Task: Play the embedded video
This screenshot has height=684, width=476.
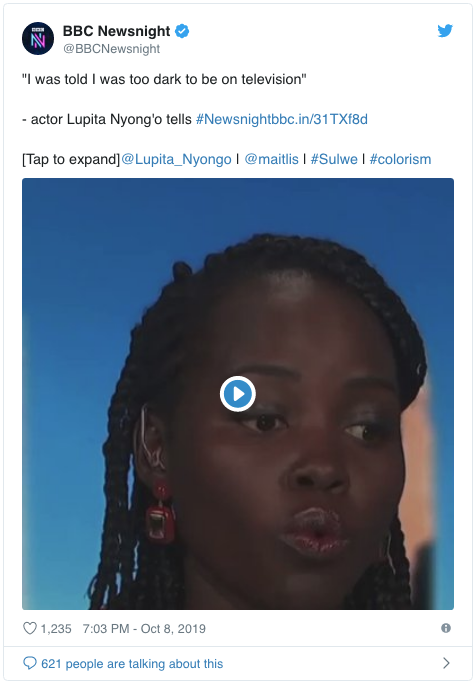Action: [238, 393]
